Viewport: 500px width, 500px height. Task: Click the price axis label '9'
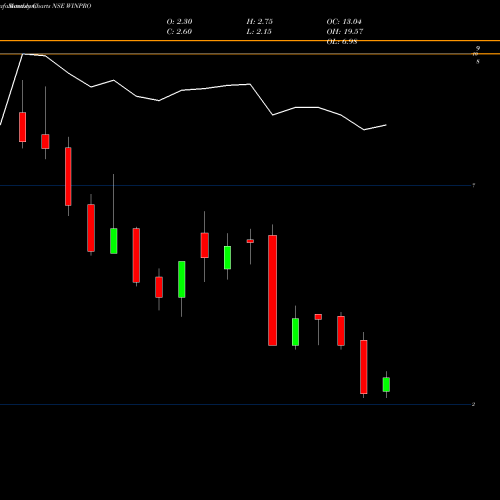pyautogui.click(x=478, y=48)
